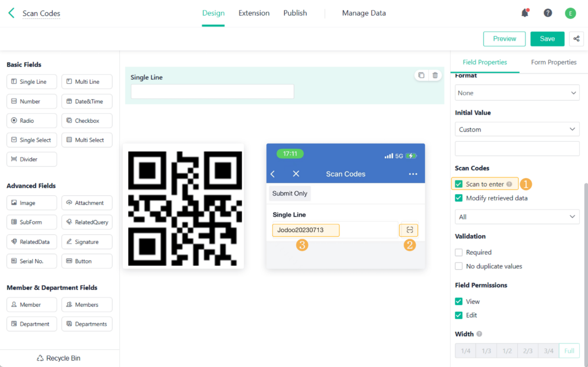
Task: Click the Preview button
Action: pyautogui.click(x=504, y=38)
